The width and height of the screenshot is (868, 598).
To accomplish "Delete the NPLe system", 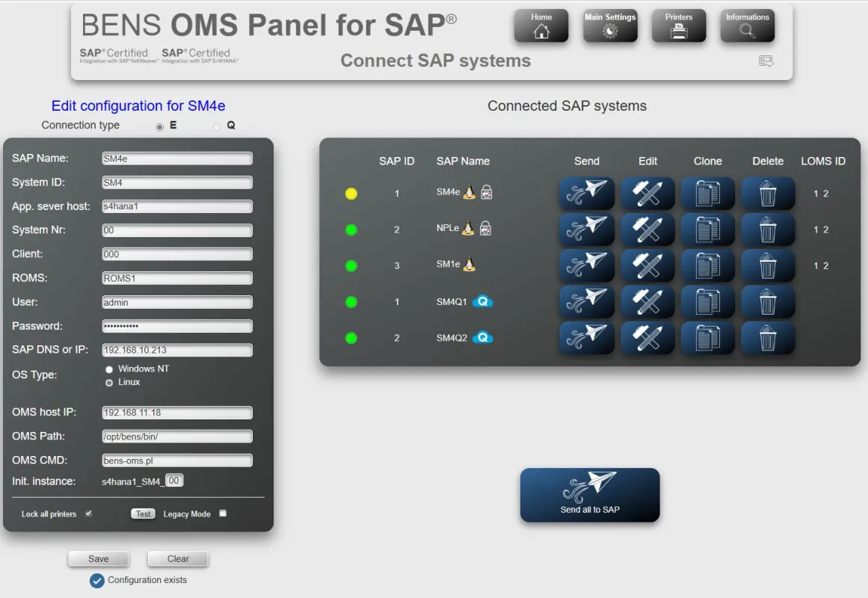I will [768, 229].
